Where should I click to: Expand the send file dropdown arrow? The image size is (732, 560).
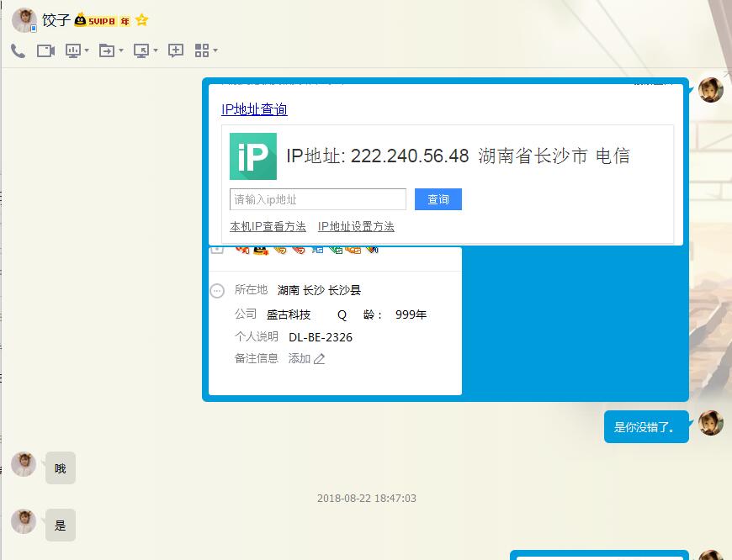[x=121, y=51]
